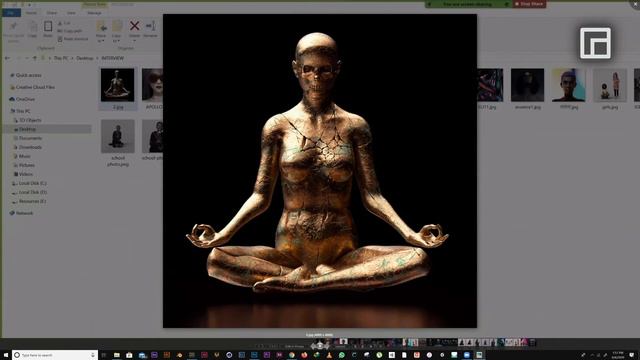Click This PC in address breadcrumb
640x360 pixels.
coord(61,58)
